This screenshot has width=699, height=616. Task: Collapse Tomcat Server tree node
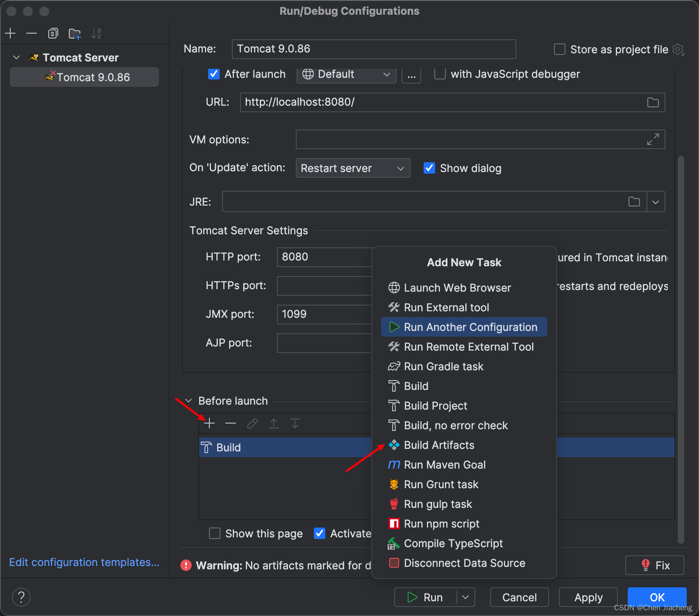16,58
